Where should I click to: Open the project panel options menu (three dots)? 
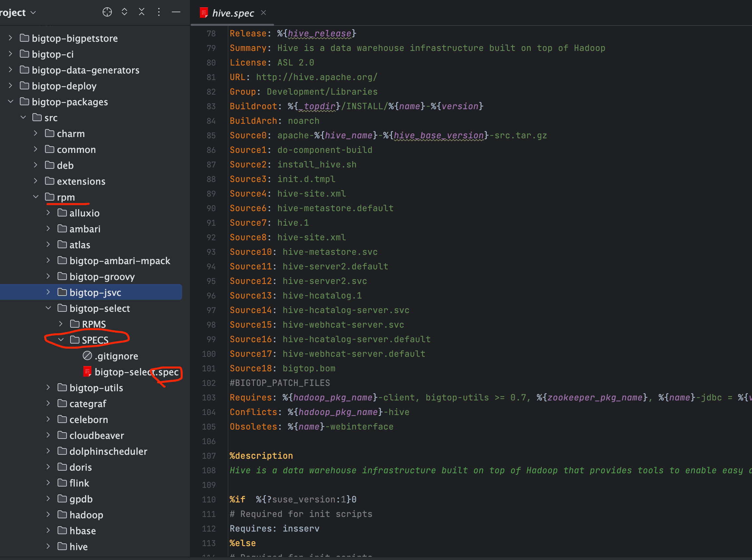(x=159, y=12)
